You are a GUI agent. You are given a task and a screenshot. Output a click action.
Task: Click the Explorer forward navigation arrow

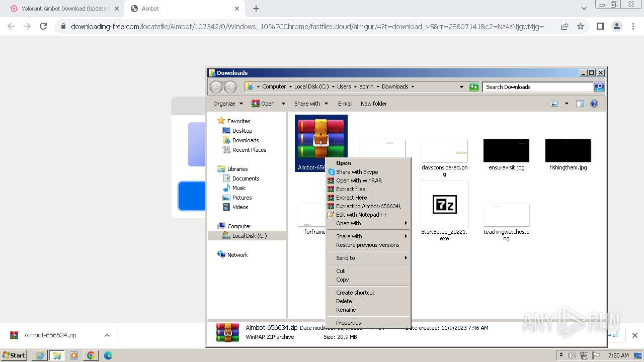coord(230,87)
